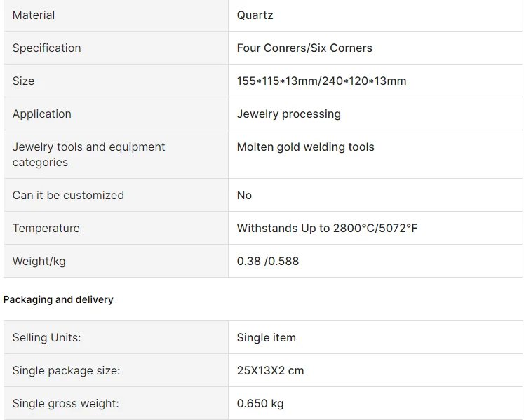524x420 pixels.
Task: Click the 155*115*13mm/240*120*13mm value
Action: tap(321, 81)
